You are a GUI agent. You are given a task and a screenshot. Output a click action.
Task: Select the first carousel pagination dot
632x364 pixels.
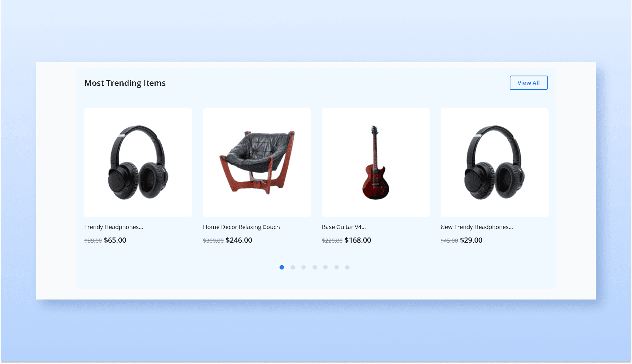click(282, 267)
